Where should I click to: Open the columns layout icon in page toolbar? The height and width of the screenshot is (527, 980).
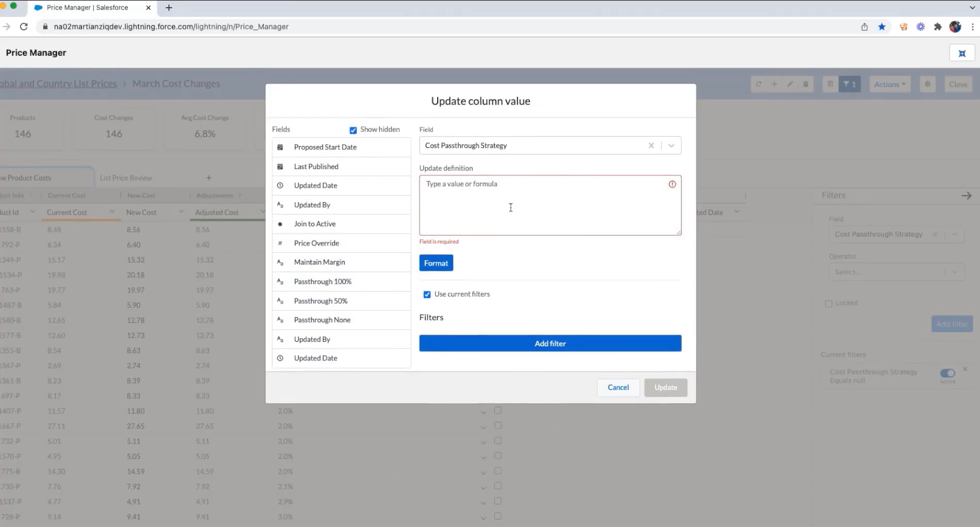(830, 84)
